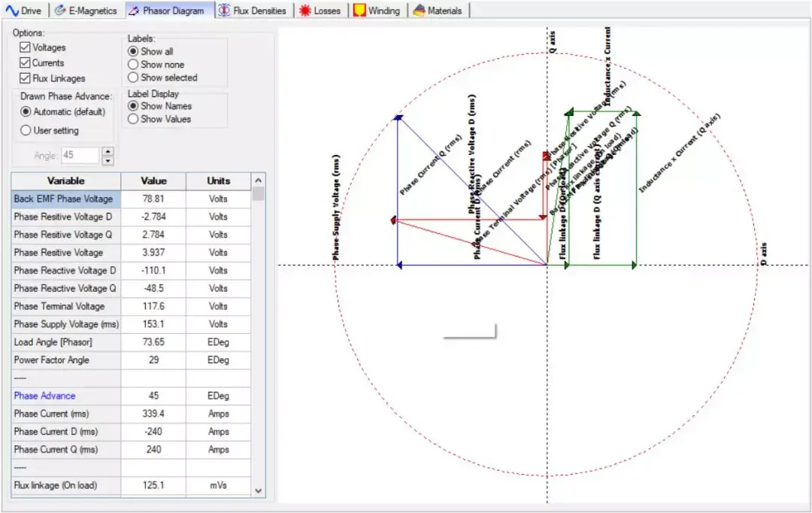
Task: Toggle the Currents checkbox
Action: (x=25, y=62)
